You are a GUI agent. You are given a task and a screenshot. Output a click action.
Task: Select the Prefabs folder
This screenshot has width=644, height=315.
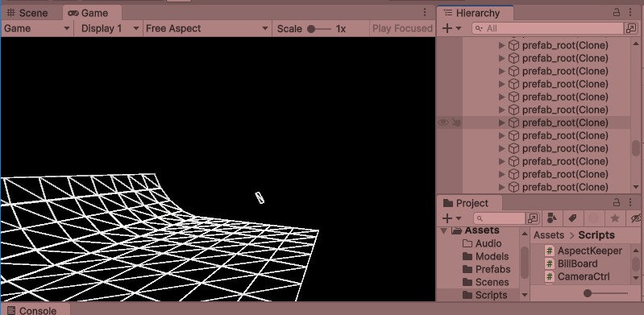[x=492, y=269]
